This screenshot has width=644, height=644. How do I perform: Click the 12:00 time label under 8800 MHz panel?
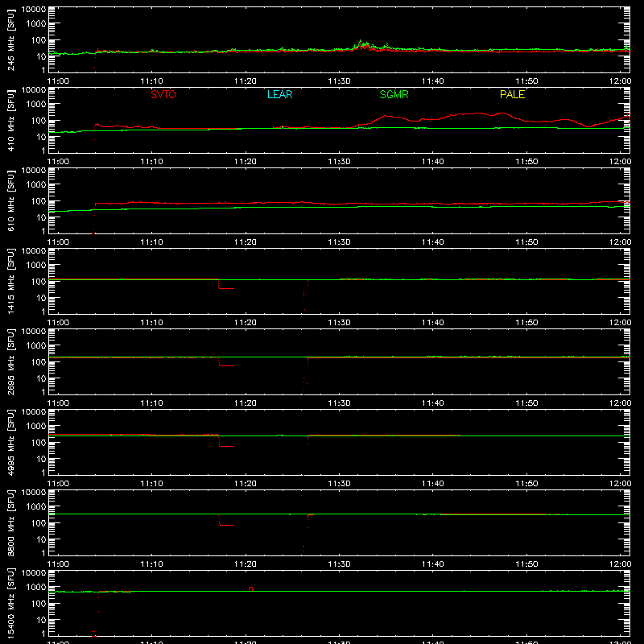click(x=620, y=564)
